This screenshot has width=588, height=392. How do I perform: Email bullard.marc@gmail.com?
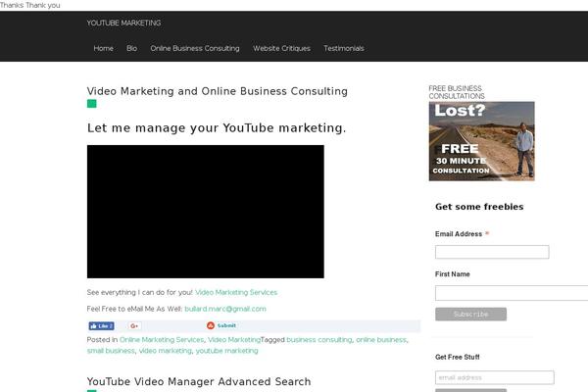[225, 309]
